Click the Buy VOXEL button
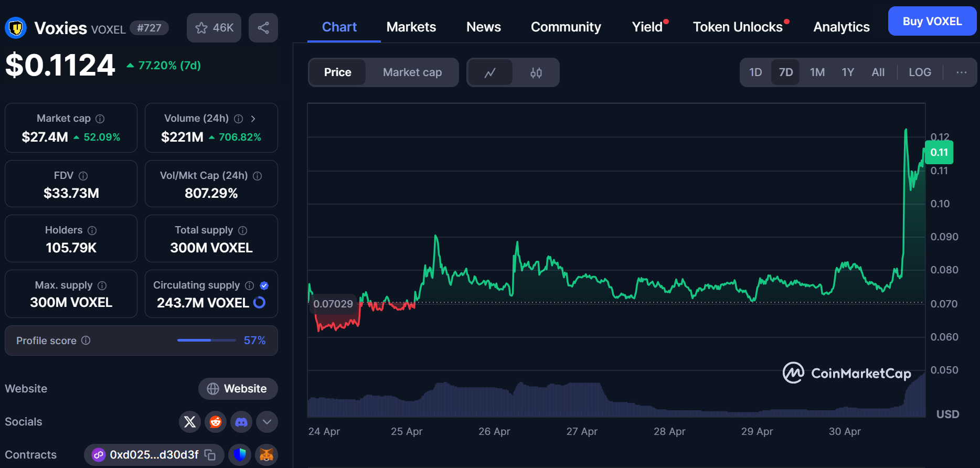This screenshot has height=468, width=980. [x=932, y=22]
